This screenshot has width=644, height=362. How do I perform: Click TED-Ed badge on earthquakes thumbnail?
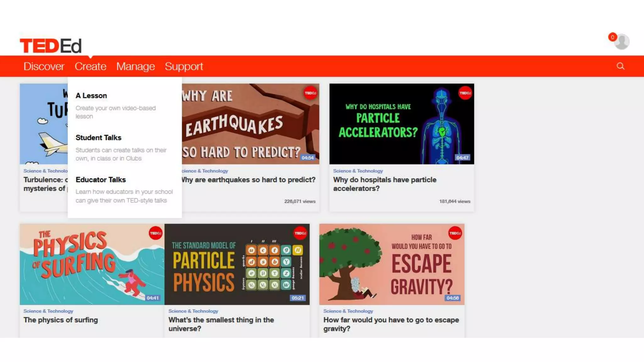(310, 93)
